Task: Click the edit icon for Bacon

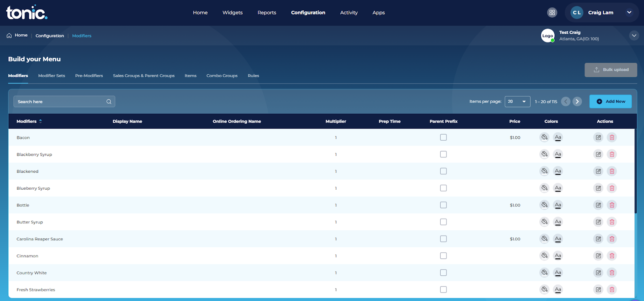Action: 598,137
